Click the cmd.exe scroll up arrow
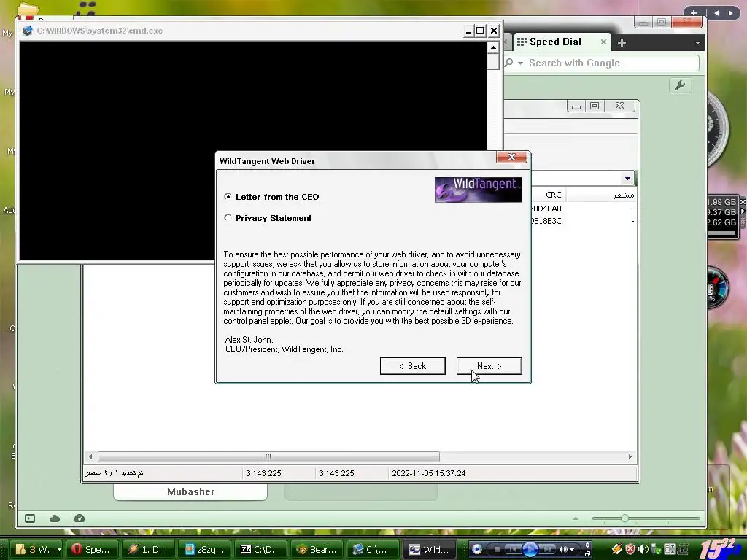This screenshot has width=747, height=560. coord(493,47)
